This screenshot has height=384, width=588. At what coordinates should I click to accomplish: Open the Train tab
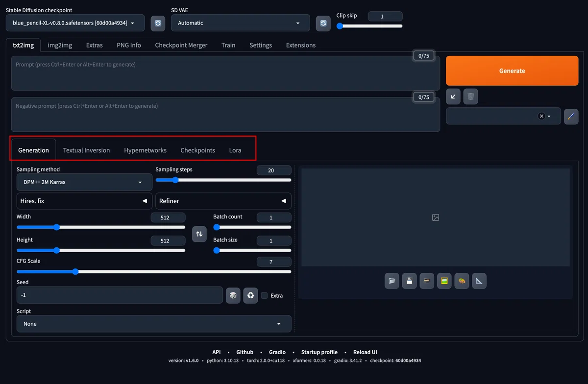228,45
